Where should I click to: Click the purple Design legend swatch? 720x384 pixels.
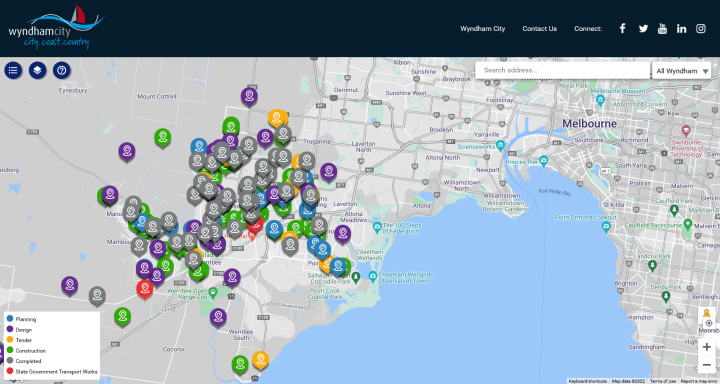pyautogui.click(x=10, y=329)
